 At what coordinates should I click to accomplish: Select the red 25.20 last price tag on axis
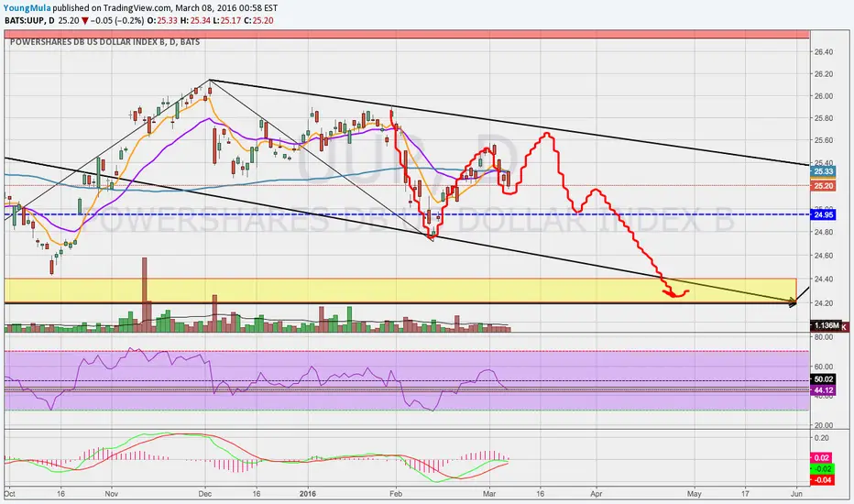tap(823, 186)
